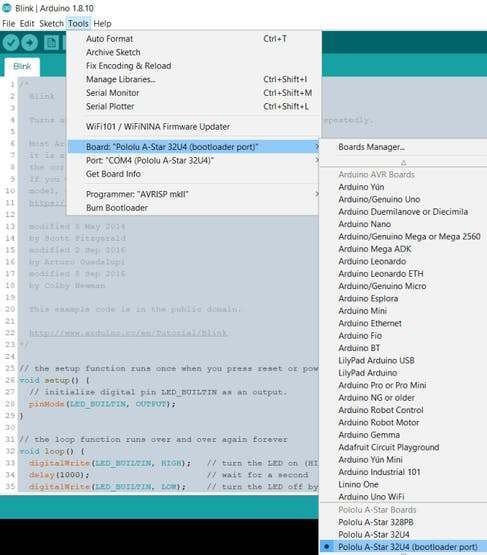Select Arduino Duemilanove or Diecimila
Viewport: 487px width, 555px height.
(403, 212)
